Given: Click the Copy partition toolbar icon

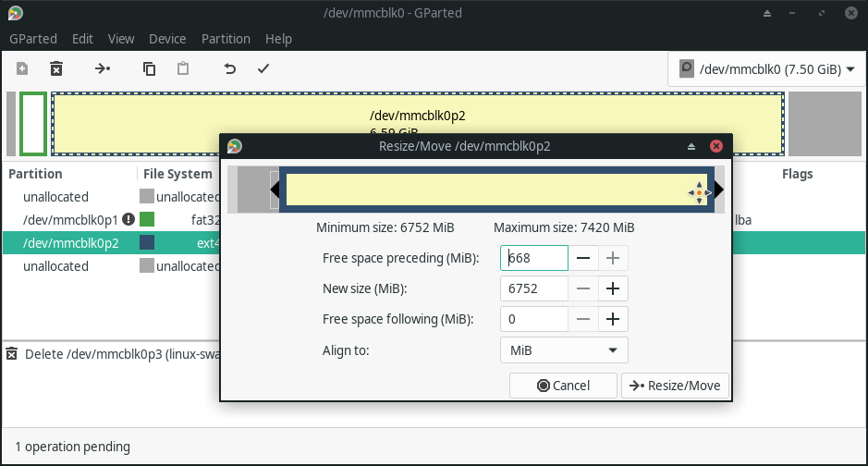Looking at the screenshot, I should pos(149,68).
